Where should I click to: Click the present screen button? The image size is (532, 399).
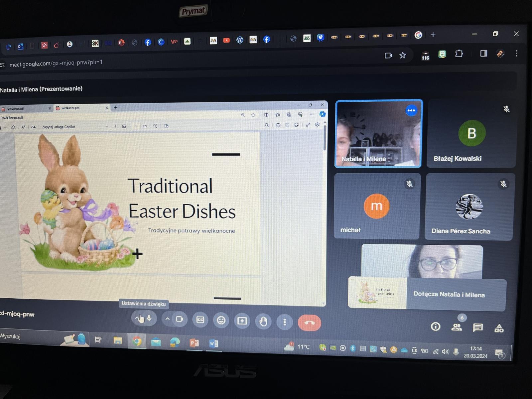tap(242, 321)
